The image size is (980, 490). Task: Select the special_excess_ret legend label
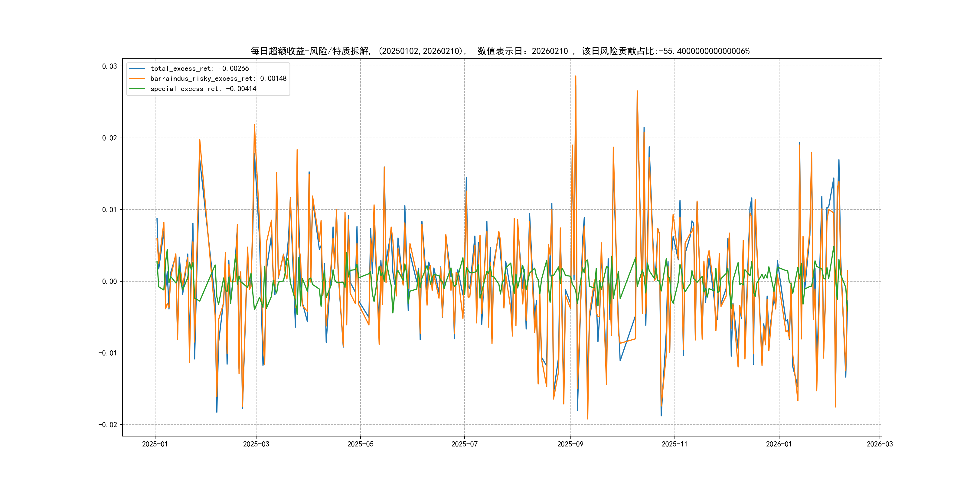pyautogui.click(x=203, y=89)
